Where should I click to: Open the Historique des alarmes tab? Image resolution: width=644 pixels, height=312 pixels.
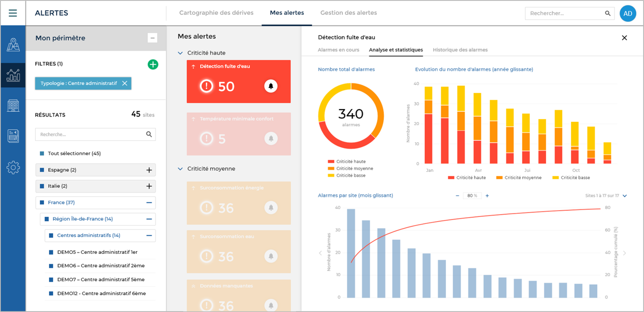(460, 50)
